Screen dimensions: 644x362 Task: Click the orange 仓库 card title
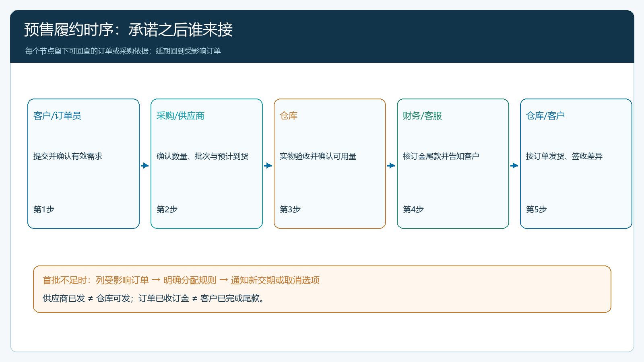pyautogui.click(x=289, y=116)
